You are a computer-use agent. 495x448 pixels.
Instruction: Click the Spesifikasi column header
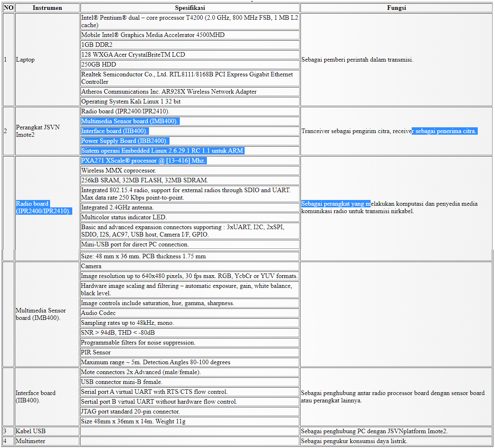190,8
